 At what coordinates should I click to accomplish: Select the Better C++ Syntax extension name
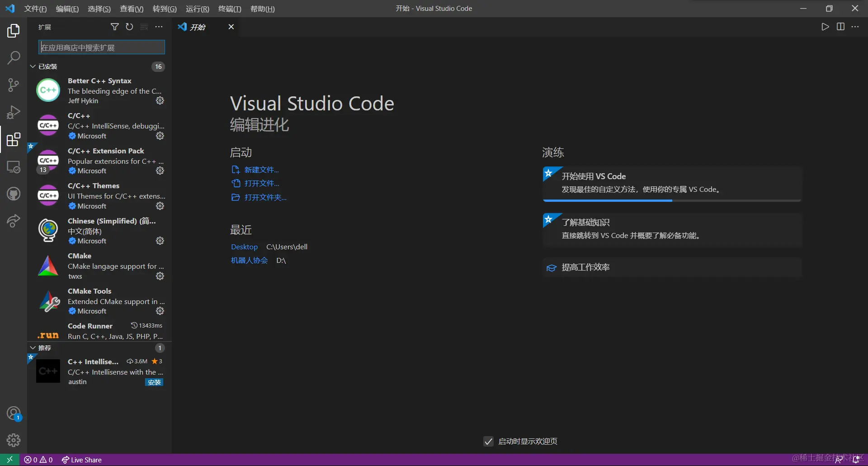click(x=99, y=81)
